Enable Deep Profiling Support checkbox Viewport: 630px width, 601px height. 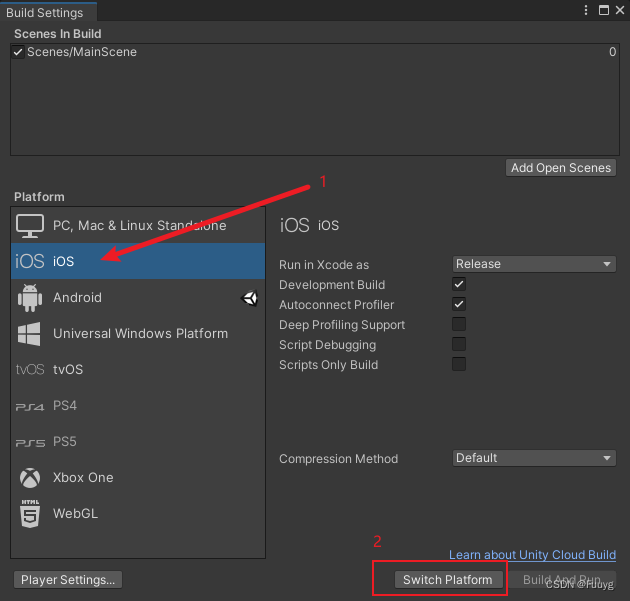click(459, 324)
